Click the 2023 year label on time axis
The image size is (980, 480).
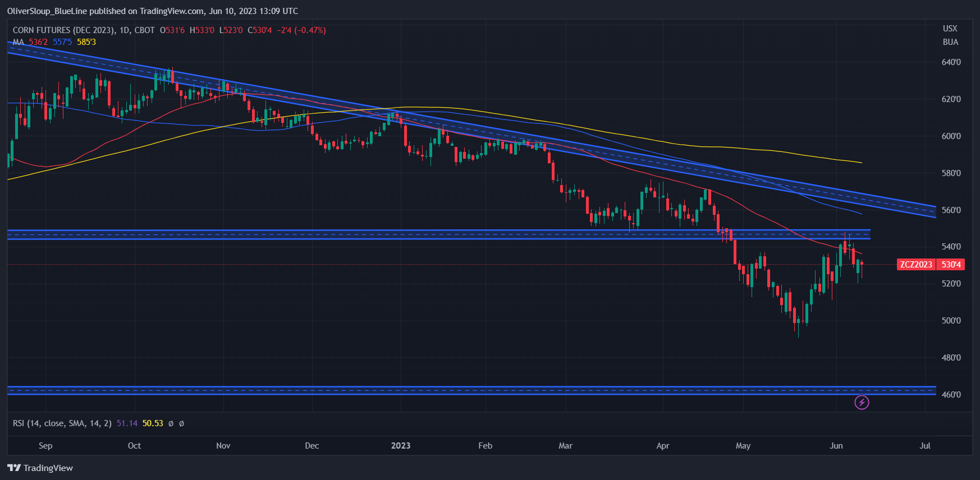[x=401, y=446]
